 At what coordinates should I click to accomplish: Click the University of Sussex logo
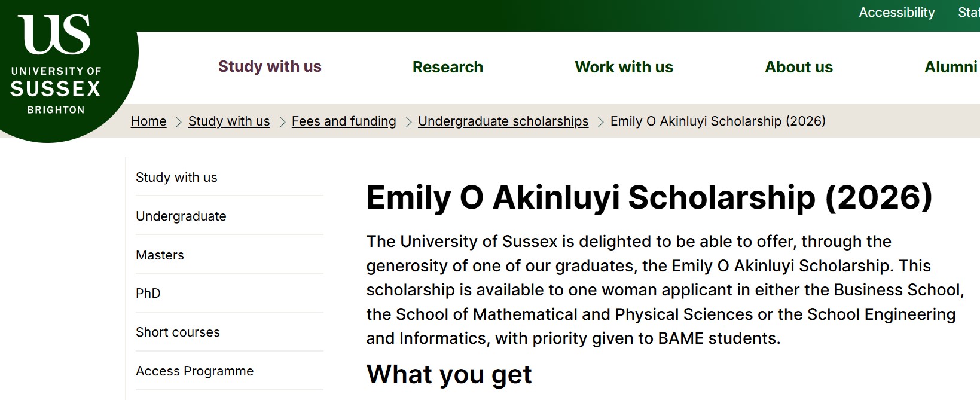[56, 65]
